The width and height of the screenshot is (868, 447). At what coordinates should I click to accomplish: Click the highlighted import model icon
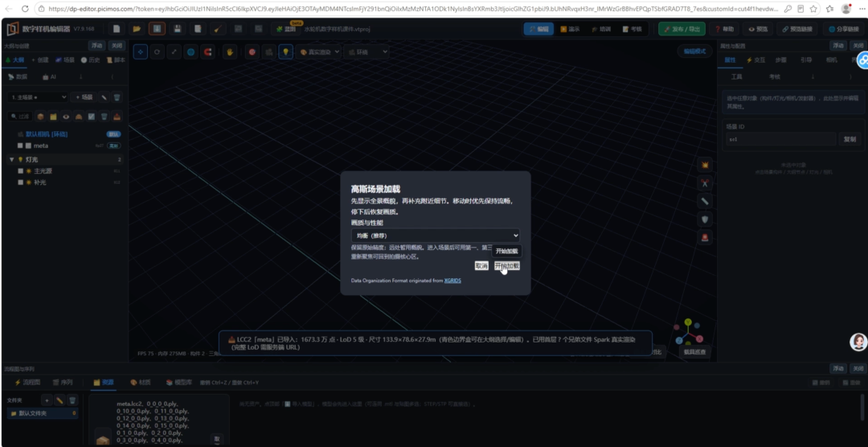click(157, 29)
